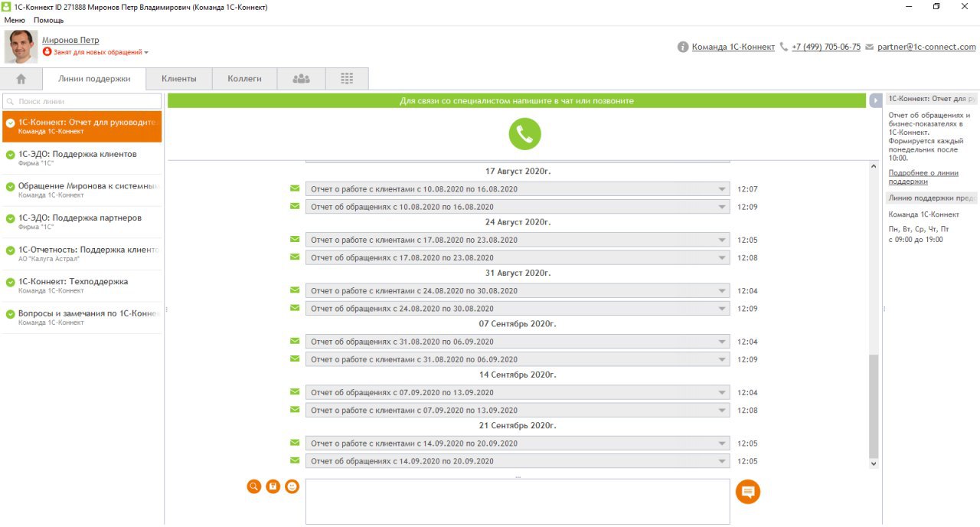Viewport: 980px width, 527px height.
Task: Open Команда 1С-Коннект link in header
Action: (733, 47)
